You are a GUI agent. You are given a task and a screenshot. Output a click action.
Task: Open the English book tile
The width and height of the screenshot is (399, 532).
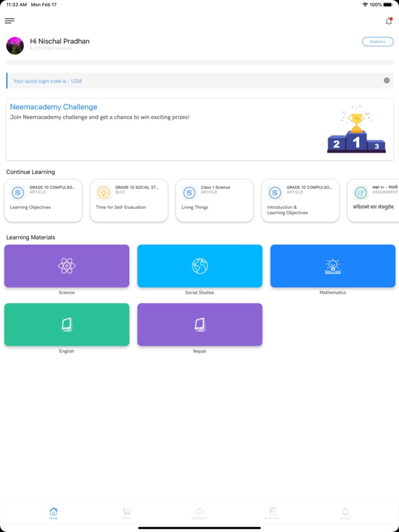click(67, 325)
